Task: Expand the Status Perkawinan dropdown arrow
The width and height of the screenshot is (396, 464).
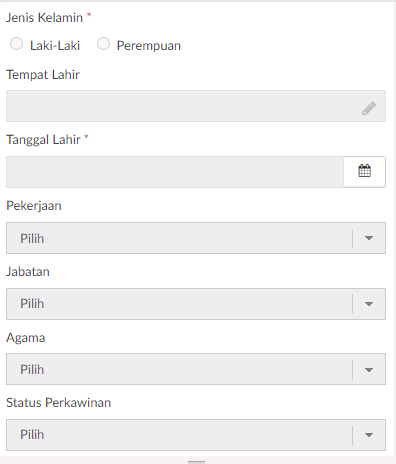Action: (369, 435)
